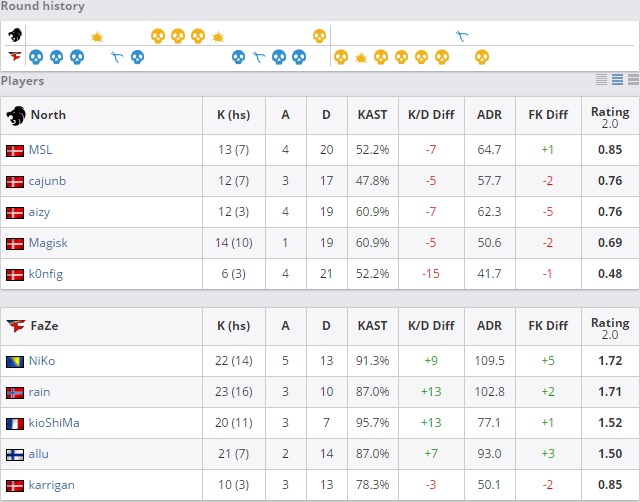
Task: Click FaZe's orange bomb explosion round icon
Action: (361, 57)
